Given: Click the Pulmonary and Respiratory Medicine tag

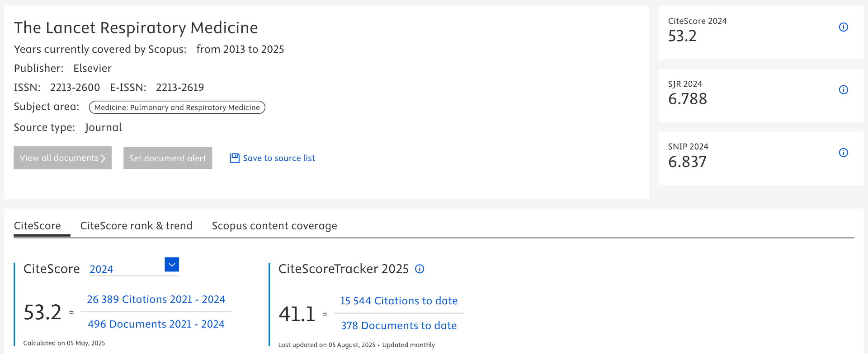Looking at the screenshot, I should [177, 107].
